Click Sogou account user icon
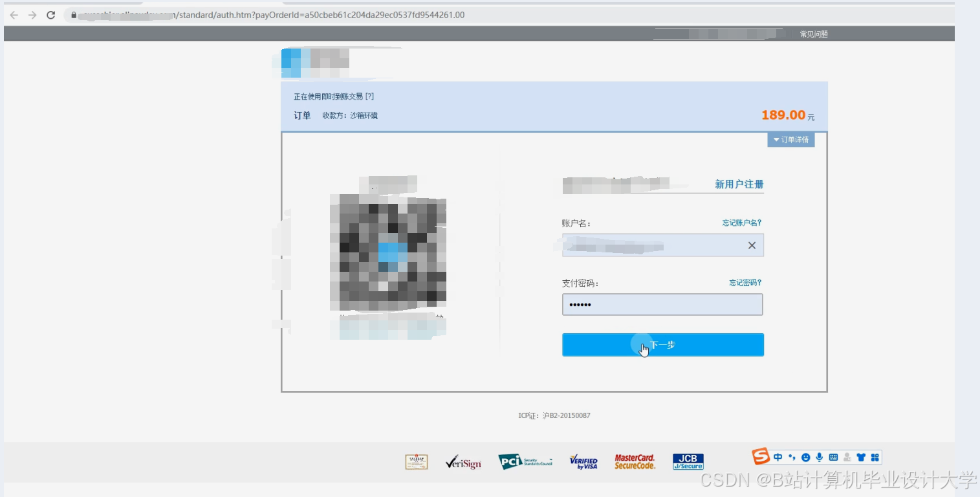The height and width of the screenshot is (497, 980). pyautogui.click(x=847, y=458)
